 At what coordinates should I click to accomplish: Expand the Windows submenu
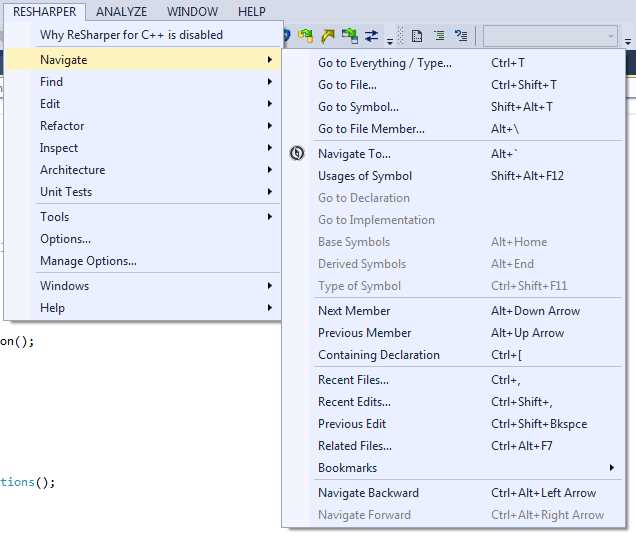tap(143, 286)
